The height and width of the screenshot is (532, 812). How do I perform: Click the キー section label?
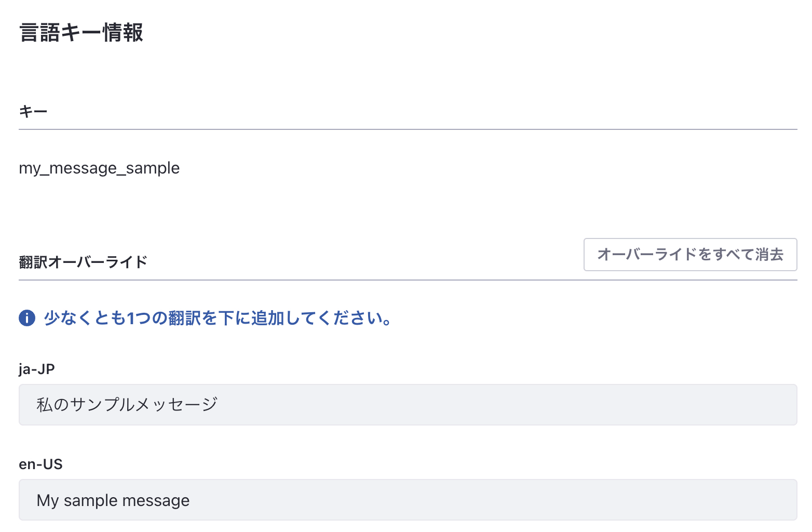tap(33, 111)
